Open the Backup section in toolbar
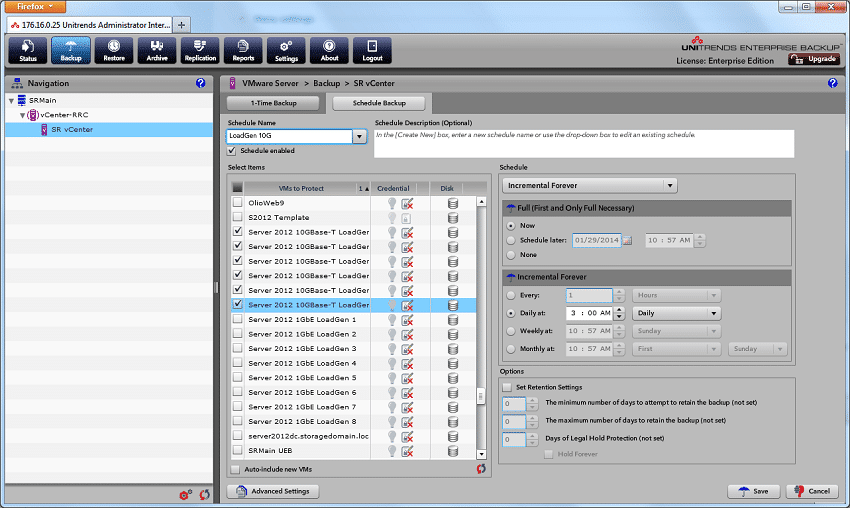Viewport: 850px width, 508px height. [x=70, y=51]
